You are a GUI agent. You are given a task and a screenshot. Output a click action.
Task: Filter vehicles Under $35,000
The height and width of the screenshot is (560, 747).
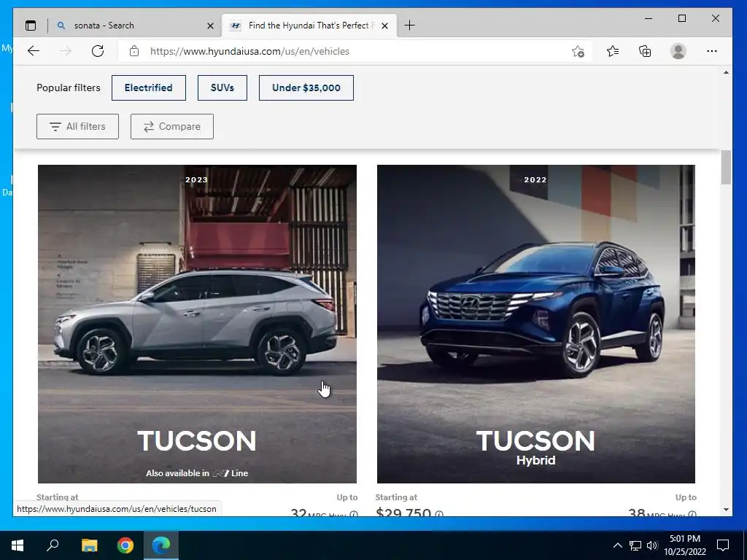[306, 87]
